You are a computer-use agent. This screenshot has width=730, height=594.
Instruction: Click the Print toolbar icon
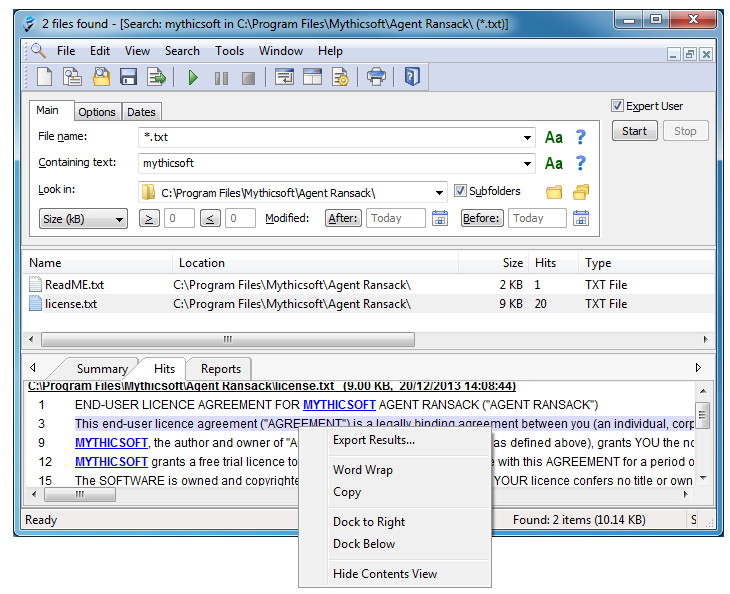click(376, 76)
